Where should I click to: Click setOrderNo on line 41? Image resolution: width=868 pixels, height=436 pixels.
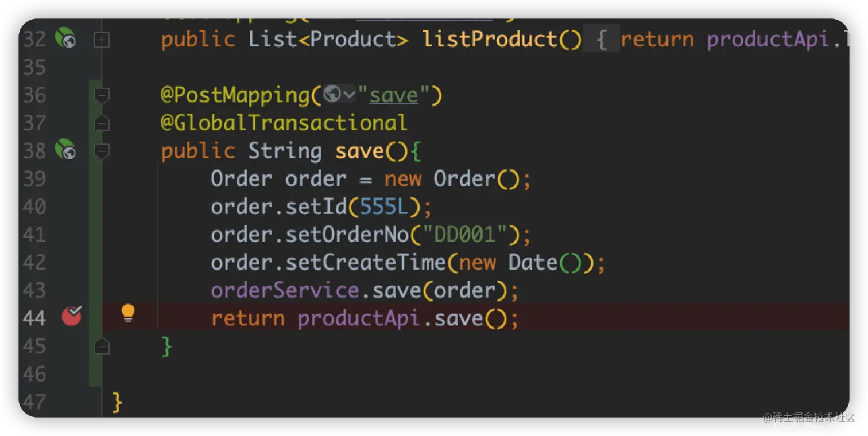(347, 235)
